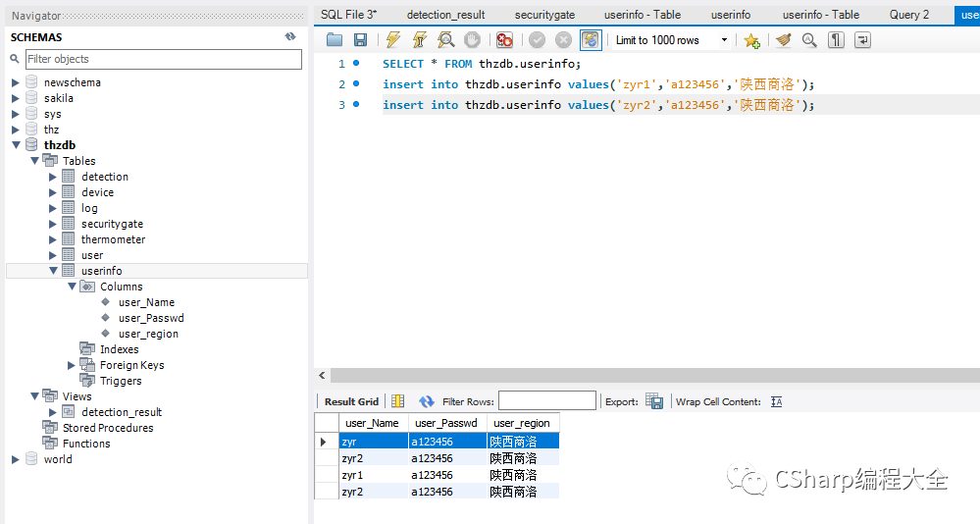
Task: Click the Explain query magnifier-lightning icon
Action: click(445, 40)
